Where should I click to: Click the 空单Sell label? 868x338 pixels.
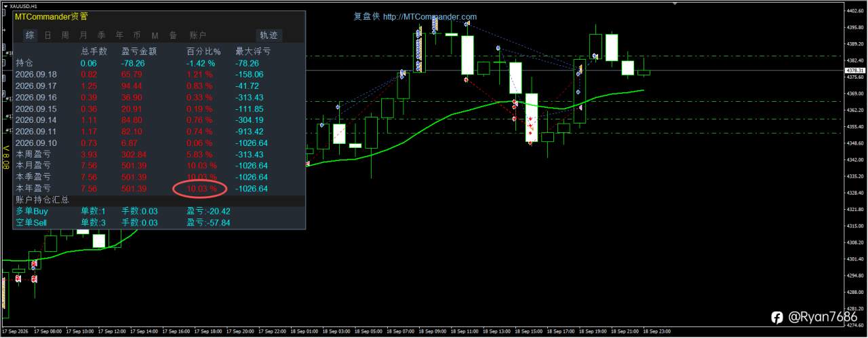coord(31,223)
